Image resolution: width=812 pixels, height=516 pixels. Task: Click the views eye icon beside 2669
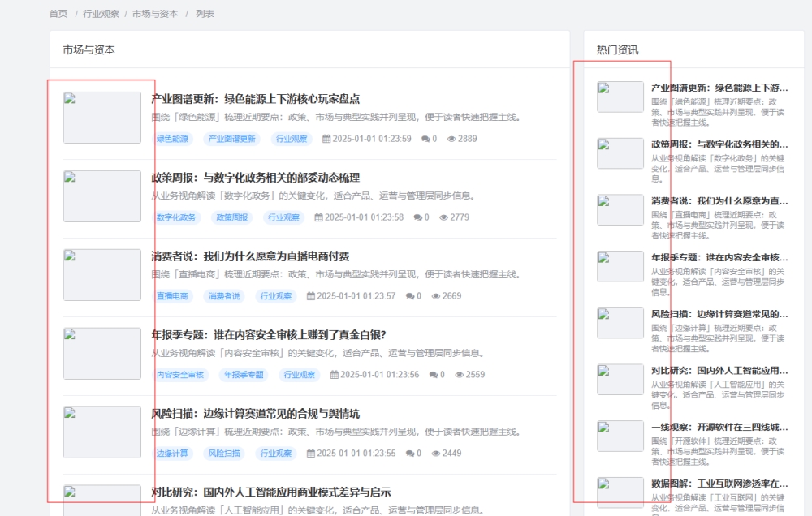(436, 296)
